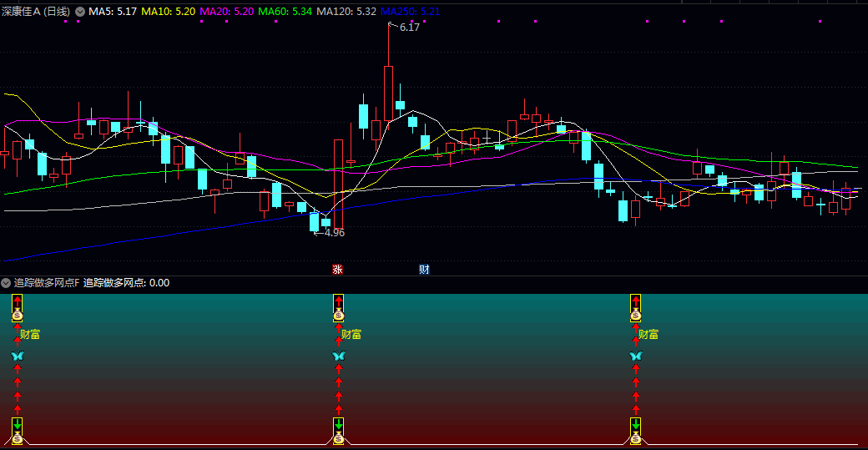Click the MA120: 5.32 indicator label
Screen dimensions: 868x450
pyautogui.click(x=346, y=11)
